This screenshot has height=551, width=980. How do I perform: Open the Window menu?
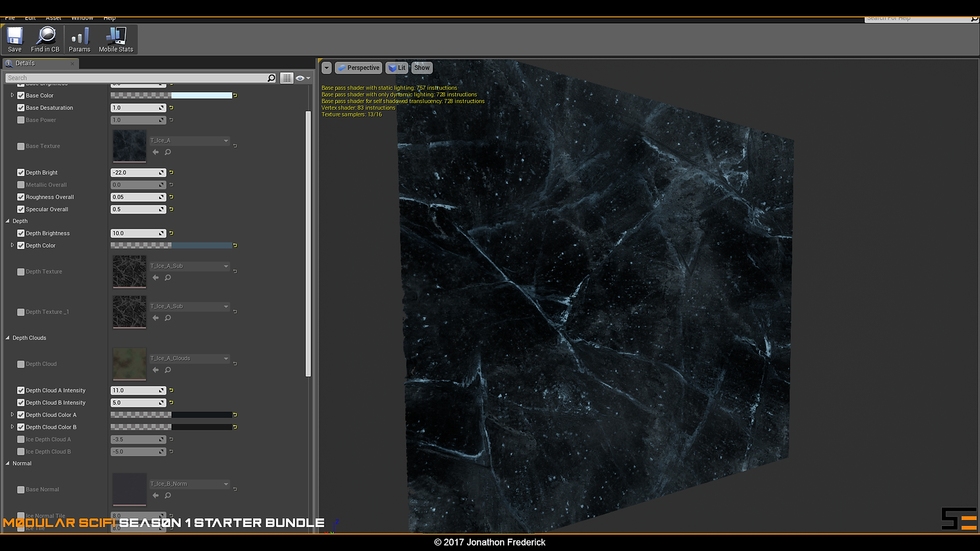[x=82, y=18]
